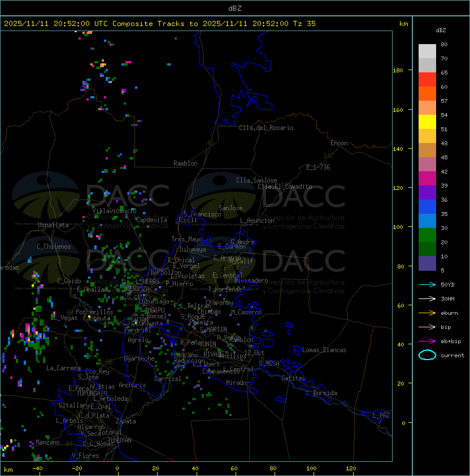The height and width of the screenshot is (476, 470).
Task: Click the purple-grey 10 dBZ swatch
Action: pos(427,263)
